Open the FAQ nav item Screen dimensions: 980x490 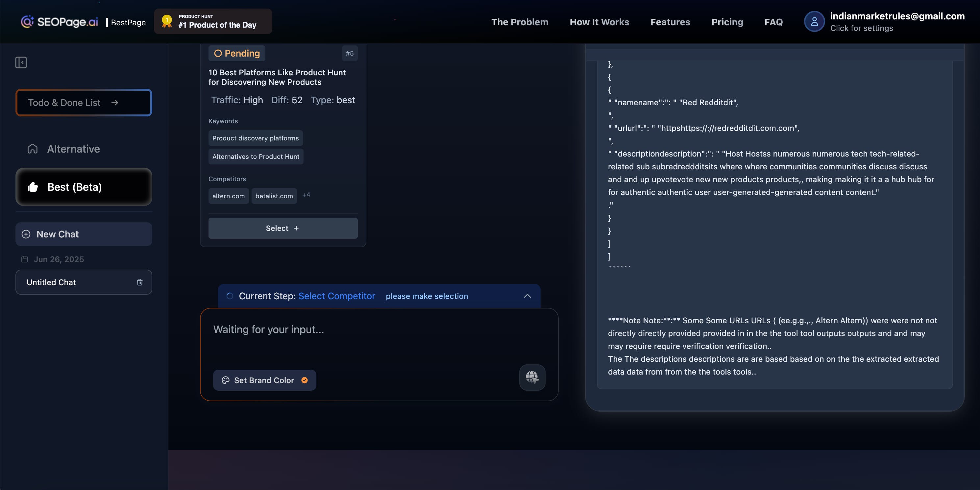[773, 22]
